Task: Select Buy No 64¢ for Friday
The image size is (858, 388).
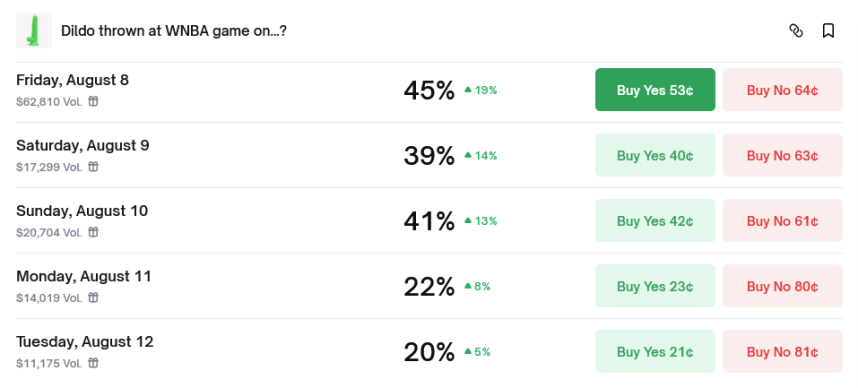Action: point(782,90)
